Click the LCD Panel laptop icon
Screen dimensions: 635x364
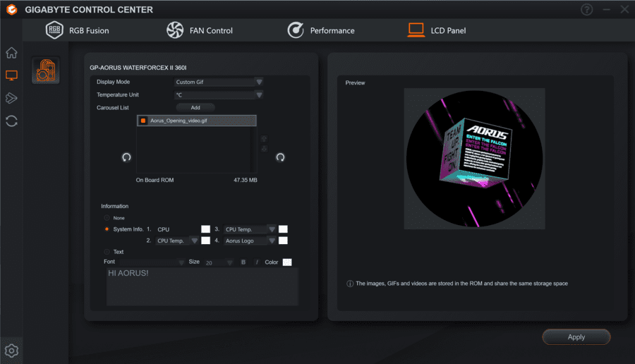[416, 30]
